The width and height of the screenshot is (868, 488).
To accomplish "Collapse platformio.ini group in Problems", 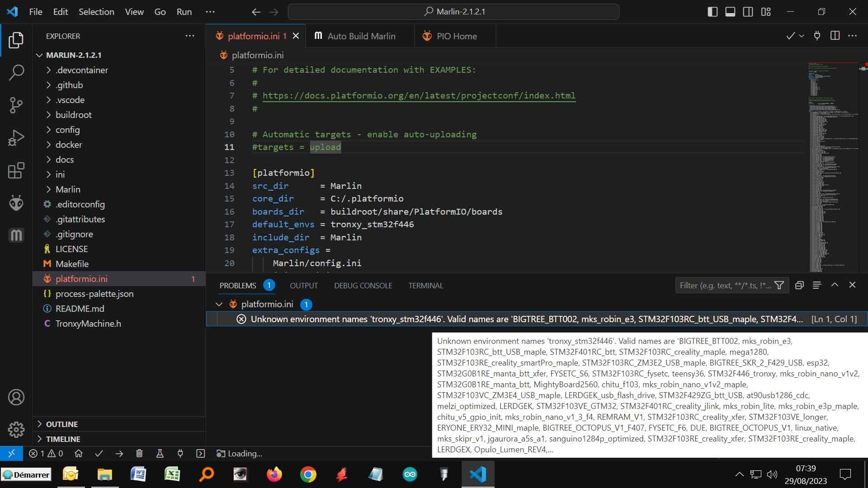I will 219,304.
